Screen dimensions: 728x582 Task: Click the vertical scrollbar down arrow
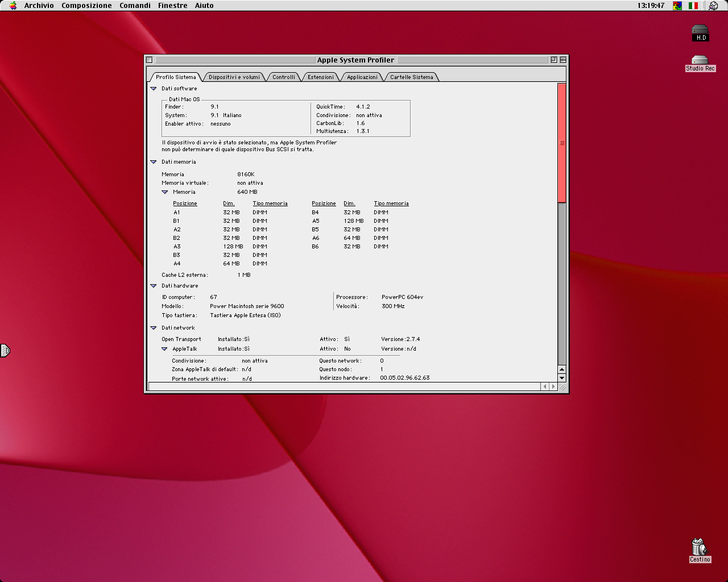(x=562, y=378)
